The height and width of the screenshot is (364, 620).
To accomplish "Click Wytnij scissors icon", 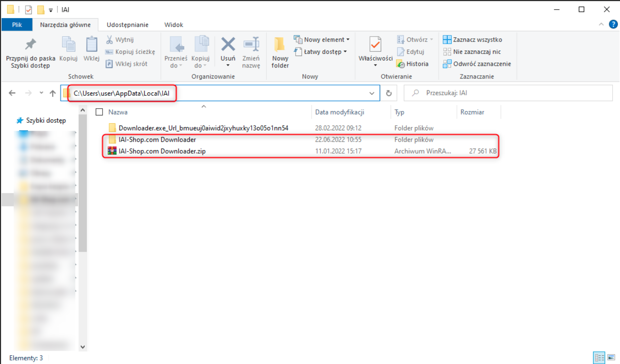I will point(109,39).
